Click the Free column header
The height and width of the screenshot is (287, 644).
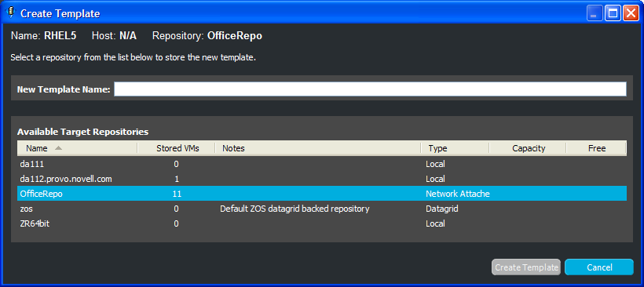click(x=596, y=148)
